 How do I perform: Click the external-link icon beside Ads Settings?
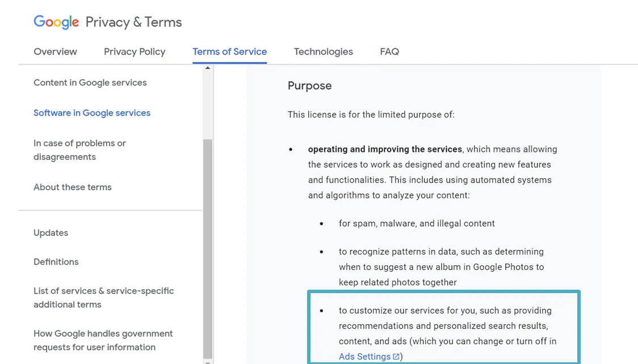click(x=396, y=356)
